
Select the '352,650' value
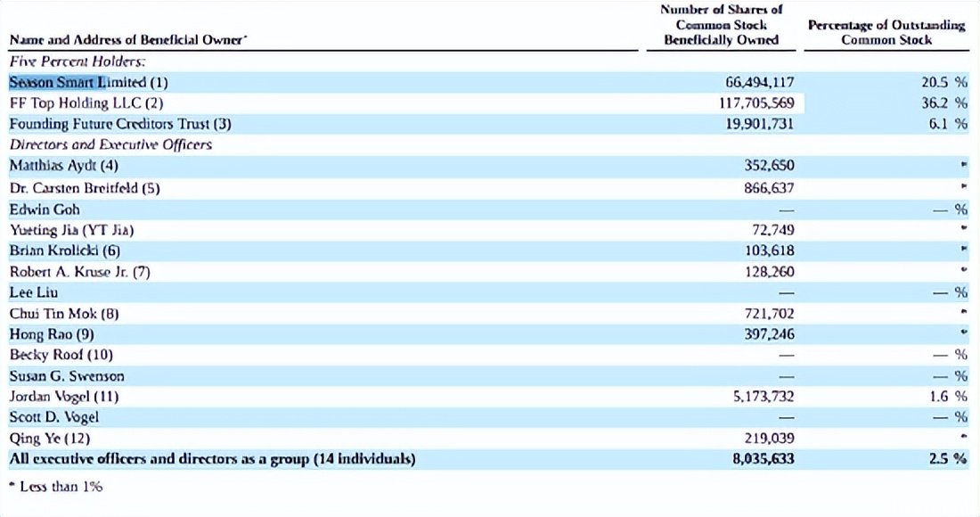(x=770, y=166)
